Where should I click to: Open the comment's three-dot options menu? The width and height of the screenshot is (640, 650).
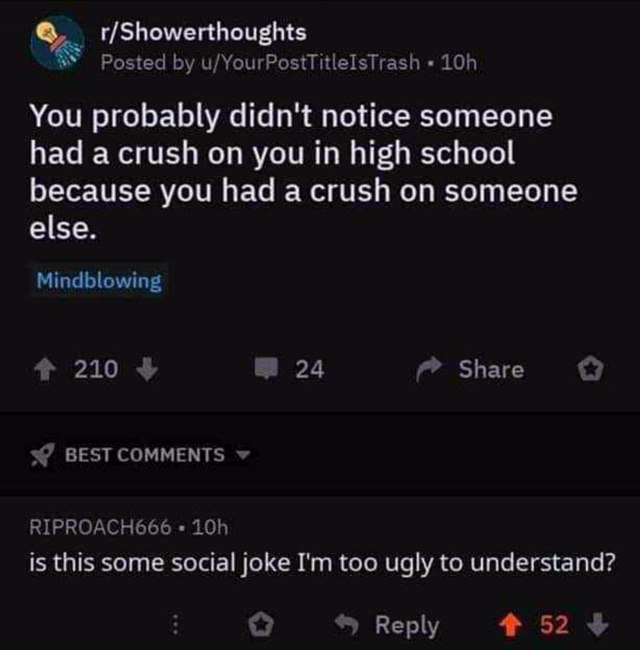click(x=175, y=624)
